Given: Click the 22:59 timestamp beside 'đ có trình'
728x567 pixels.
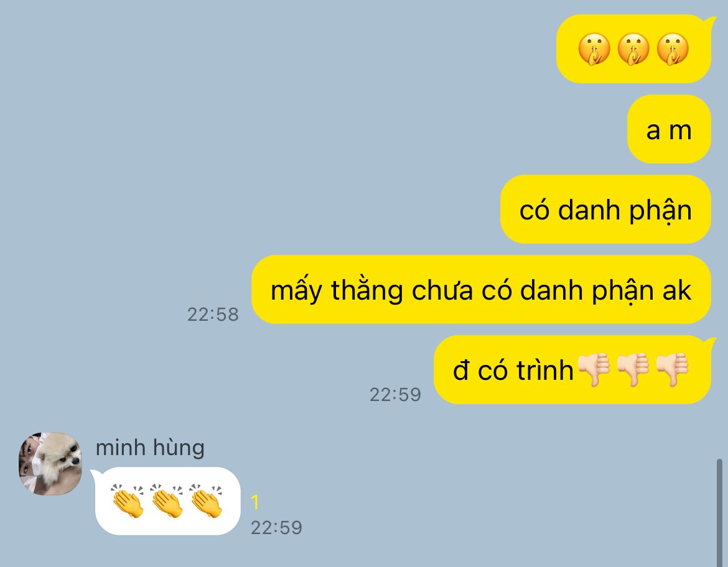Looking at the screenshot, I should pos(396,395).
